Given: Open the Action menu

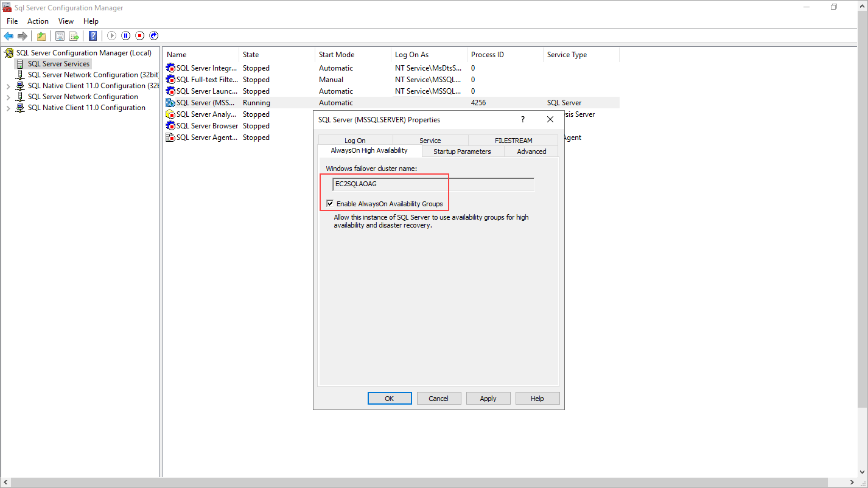Looking at the screenshot, I should 38,21.
